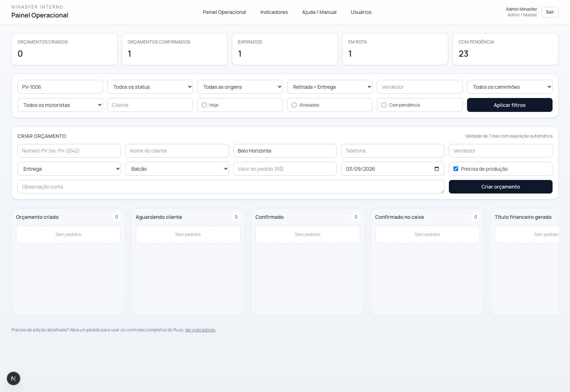The width and height of the screenshot is (570, 392).
Task: Enable the Atrasados filter checkbox
Action: tap(294, 105)
